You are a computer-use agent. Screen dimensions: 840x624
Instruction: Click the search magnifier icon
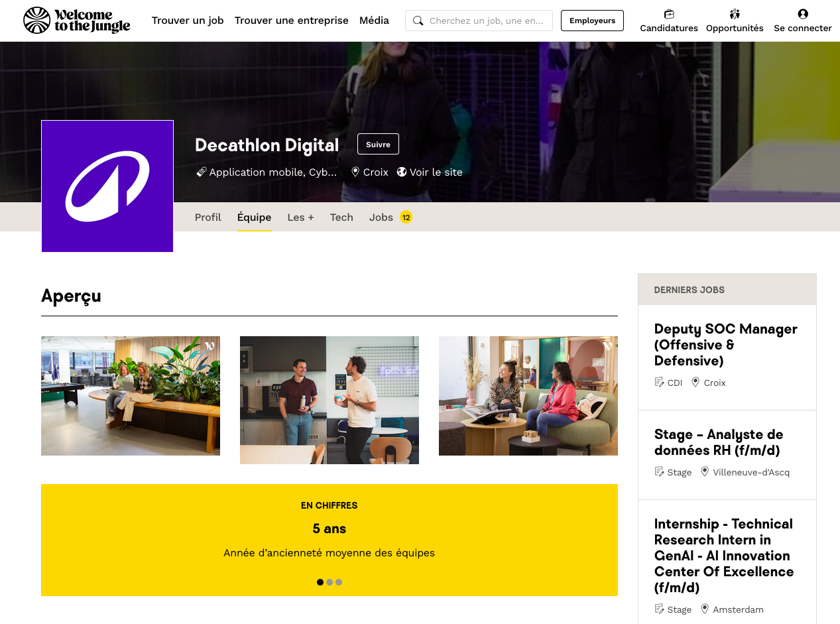418,21
